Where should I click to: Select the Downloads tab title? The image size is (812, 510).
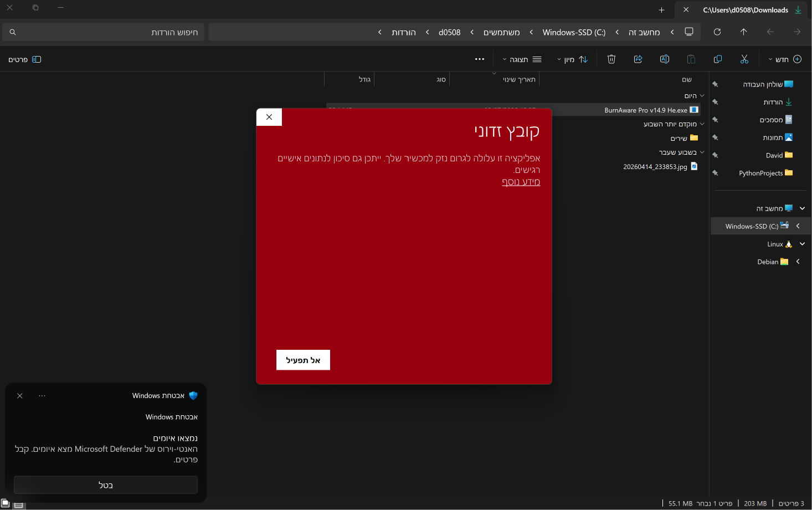746,10
